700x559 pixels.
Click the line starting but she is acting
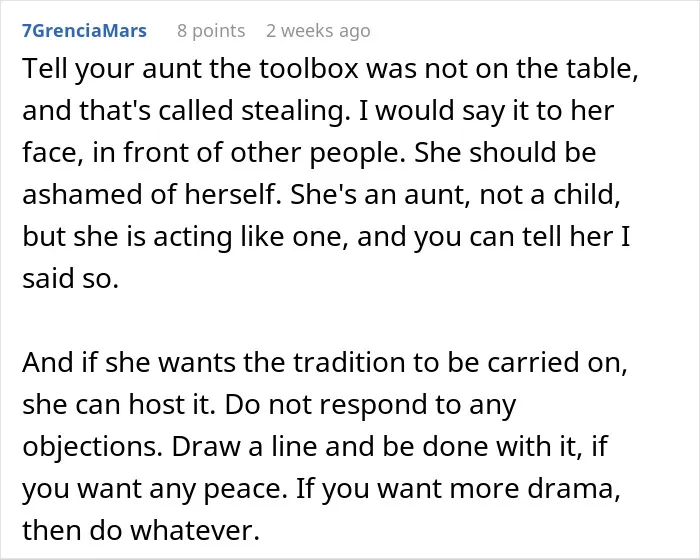click(x=326, y=237)
